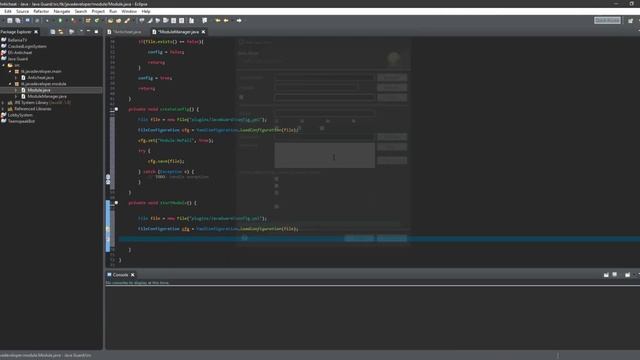Fold the startModule method
Image resolution: width=640 pixels, height=360 pixels.
pos(116,203)
